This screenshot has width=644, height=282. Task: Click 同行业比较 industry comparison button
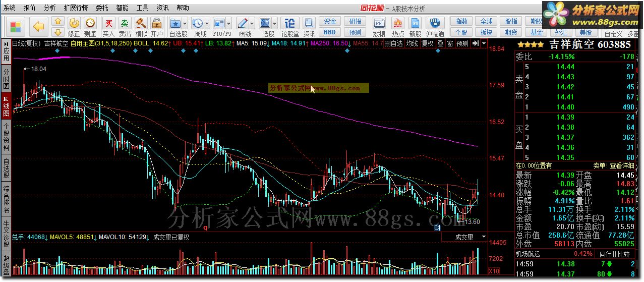click(614, 254)
